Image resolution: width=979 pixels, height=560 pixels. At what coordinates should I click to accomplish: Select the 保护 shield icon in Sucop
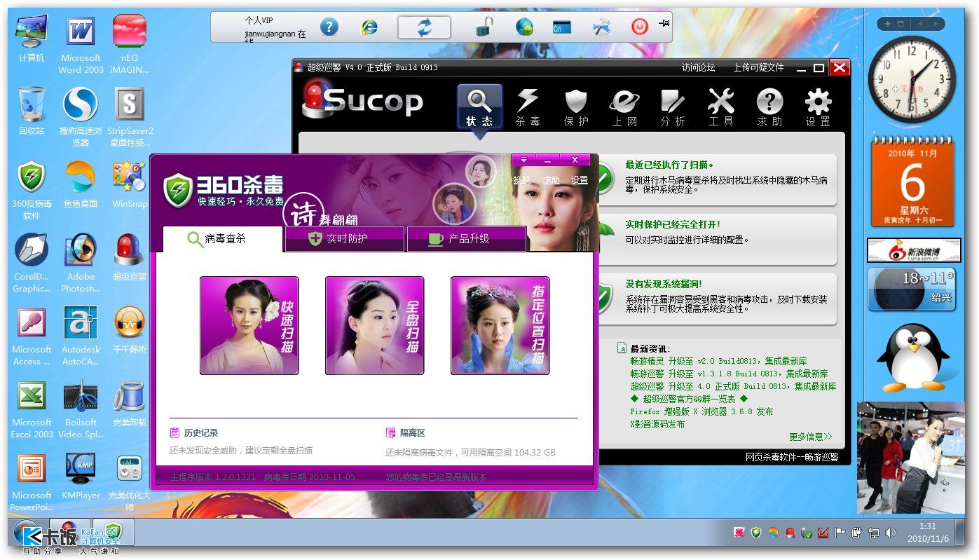(575, 108)
